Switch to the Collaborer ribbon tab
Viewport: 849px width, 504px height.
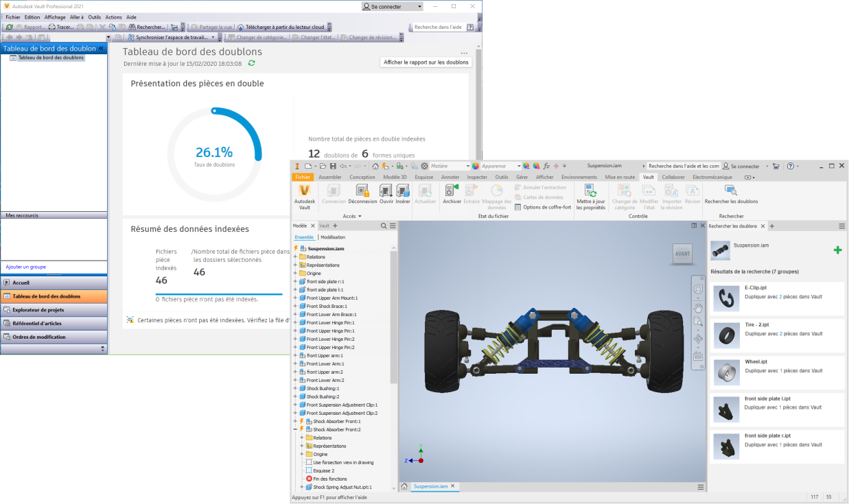pos(673,177)
